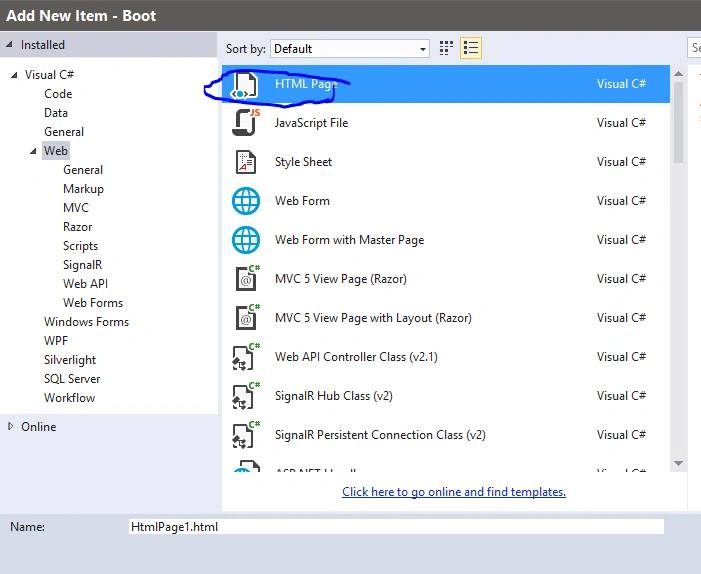The width and height of the screenshot is (701, 574).
Task: Switch to medium icons list view
Action: click(471, 48)
